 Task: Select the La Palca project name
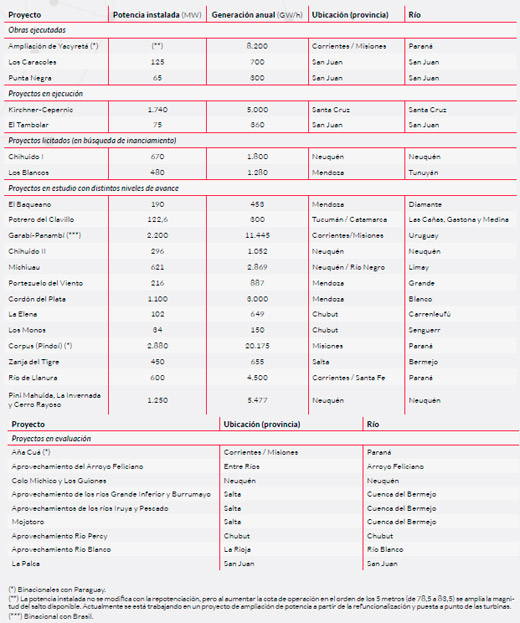(25, 563)
